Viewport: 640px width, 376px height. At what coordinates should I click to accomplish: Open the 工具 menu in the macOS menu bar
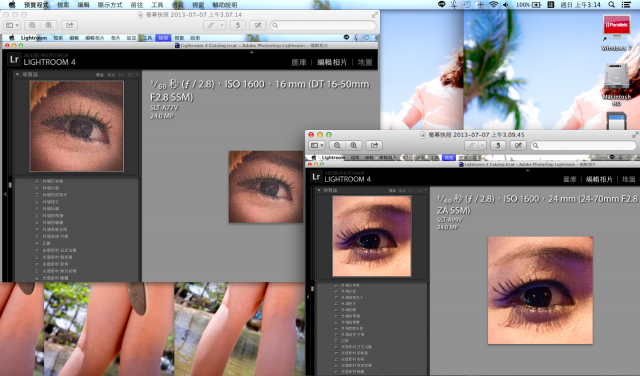coord(157,5)
